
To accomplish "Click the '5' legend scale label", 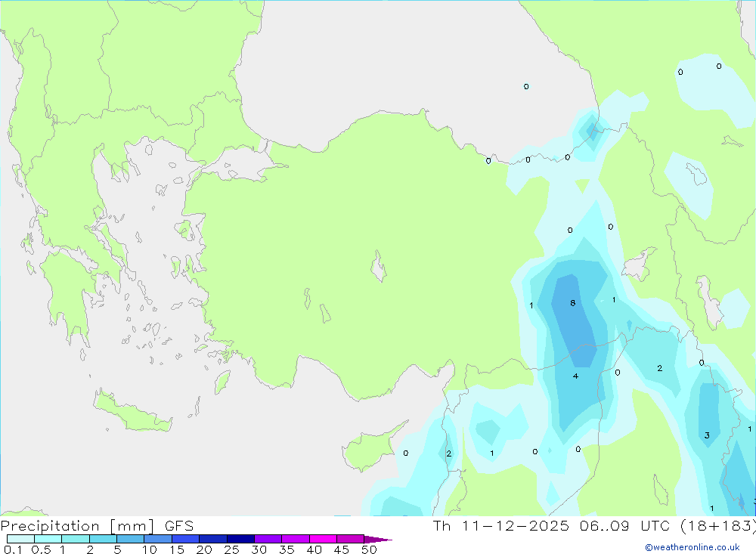I will click(x=117, y=549).
